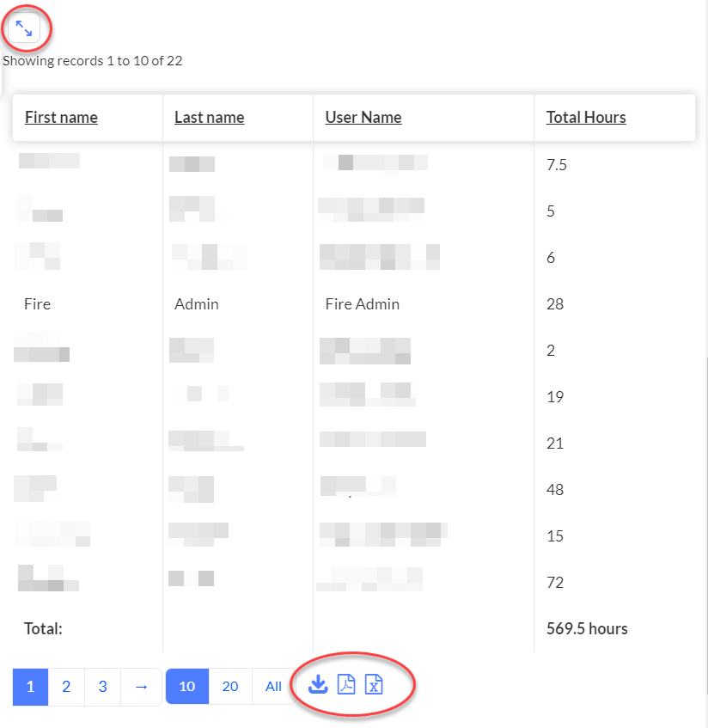Viewport: 708px width, 728px height.
Task: Go to page 3
Action: pyautogui.click(x=102, y=687)
